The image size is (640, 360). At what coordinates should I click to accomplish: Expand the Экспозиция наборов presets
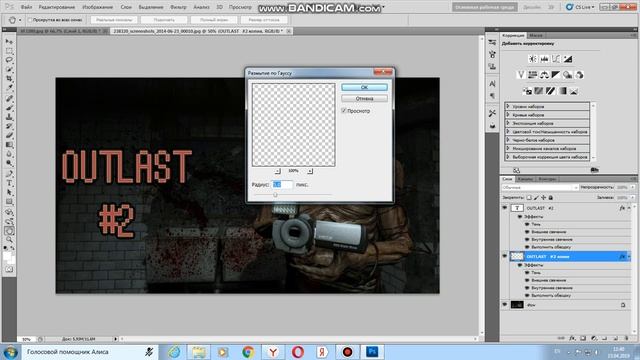[508, 123]
